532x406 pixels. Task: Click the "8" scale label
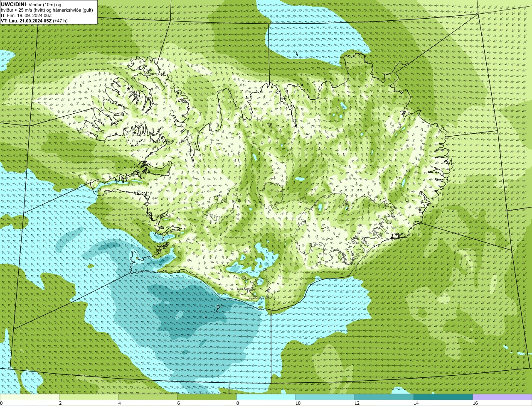[237, 403]
